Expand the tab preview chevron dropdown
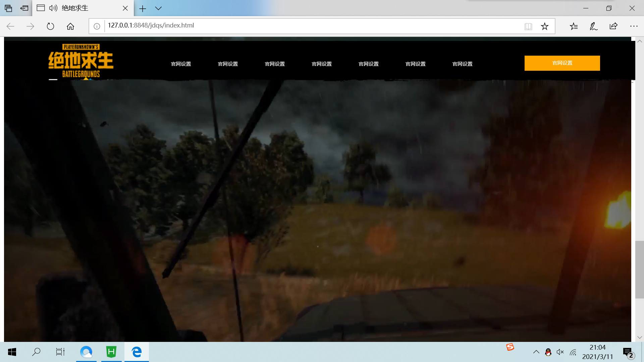 pos(158,8)
